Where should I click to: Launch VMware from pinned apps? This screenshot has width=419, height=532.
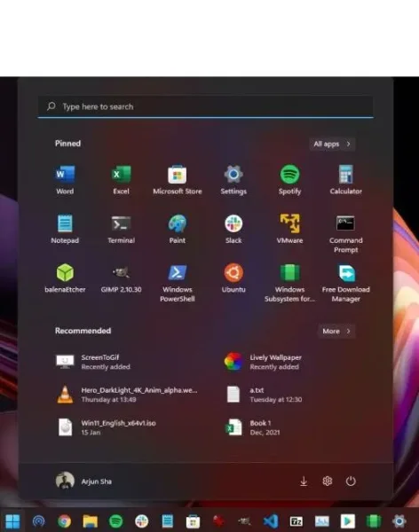289,230
